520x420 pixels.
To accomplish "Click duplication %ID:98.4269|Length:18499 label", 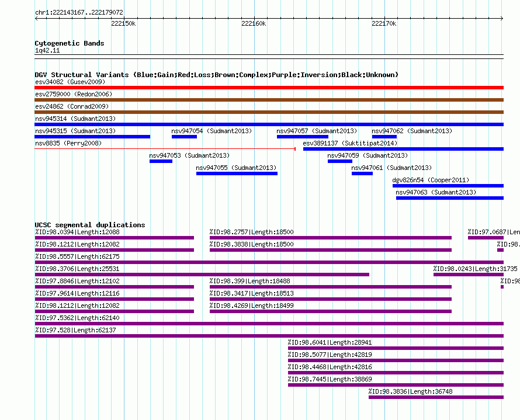I will (251, 306).
